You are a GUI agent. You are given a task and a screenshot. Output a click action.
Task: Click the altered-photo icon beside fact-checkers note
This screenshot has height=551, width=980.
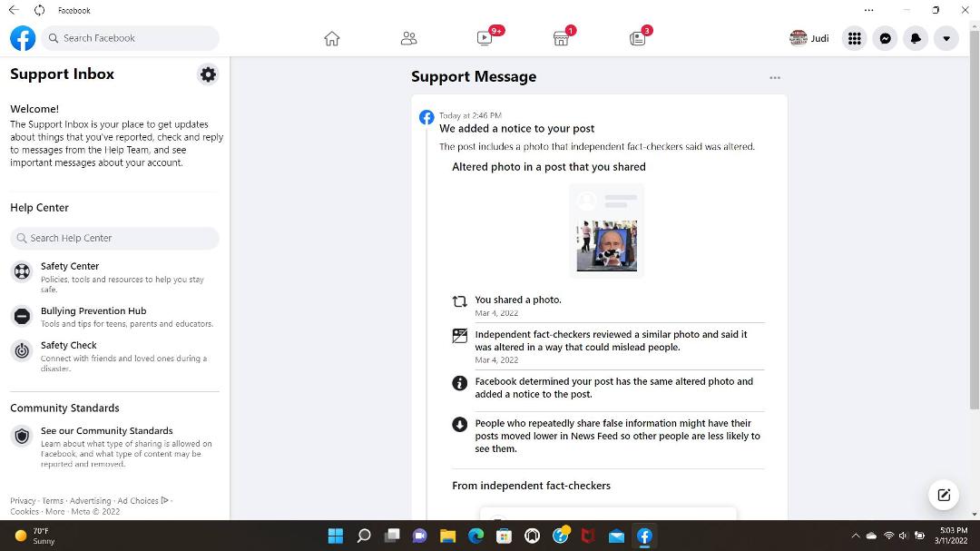[459, 336]
